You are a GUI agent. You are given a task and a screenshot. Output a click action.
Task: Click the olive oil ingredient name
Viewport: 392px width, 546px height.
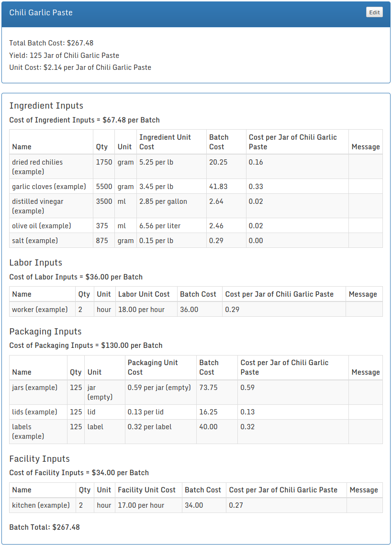(41, 226)
